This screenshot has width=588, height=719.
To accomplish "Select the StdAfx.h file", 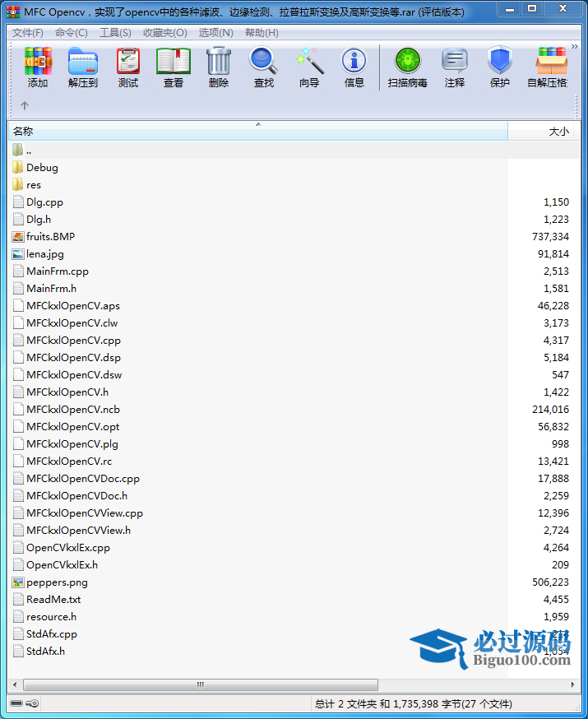I will coord(45,652).
